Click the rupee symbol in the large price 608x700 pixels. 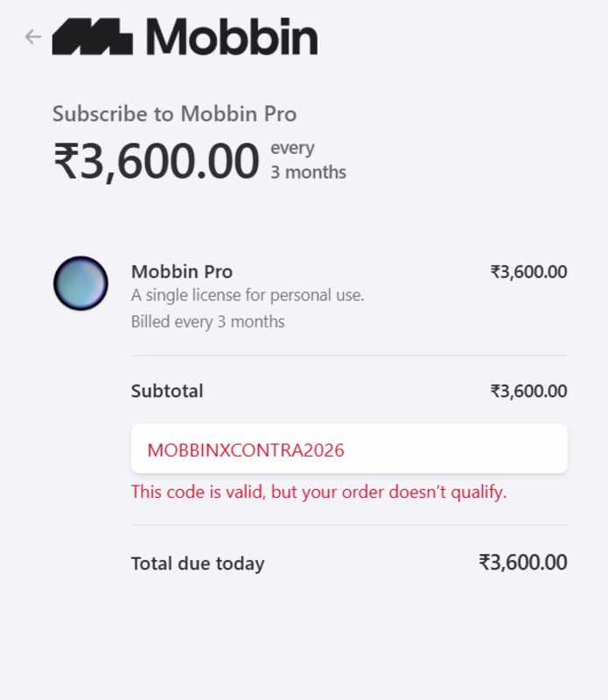pyautogui.click(x=66, y=163)
